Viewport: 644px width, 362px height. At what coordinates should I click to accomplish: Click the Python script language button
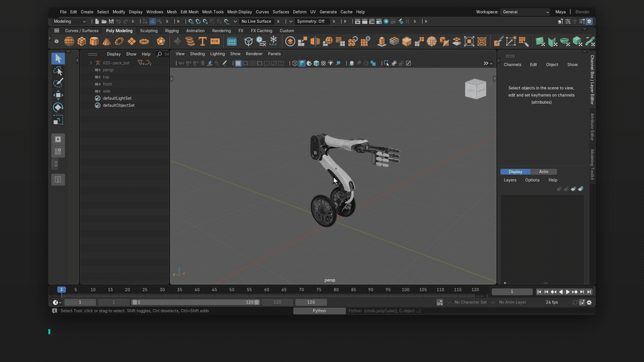coord(319,310)
